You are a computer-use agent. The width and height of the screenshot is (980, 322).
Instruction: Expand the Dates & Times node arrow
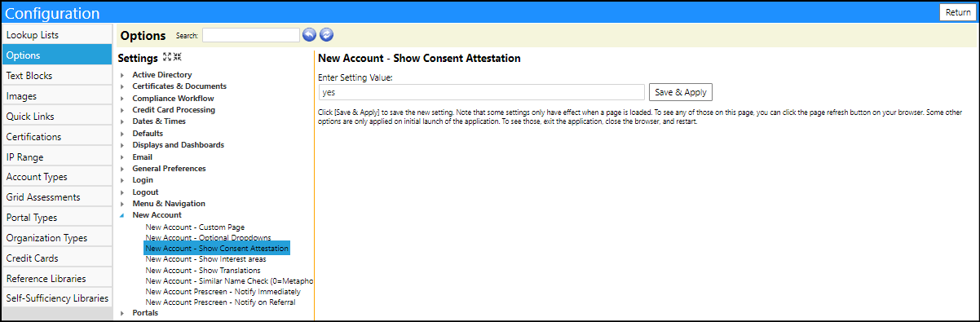pos(122,121)
